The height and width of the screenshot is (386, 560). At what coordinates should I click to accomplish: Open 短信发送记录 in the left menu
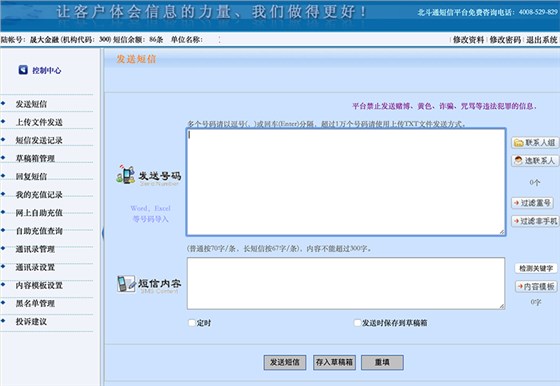[39, 140]
